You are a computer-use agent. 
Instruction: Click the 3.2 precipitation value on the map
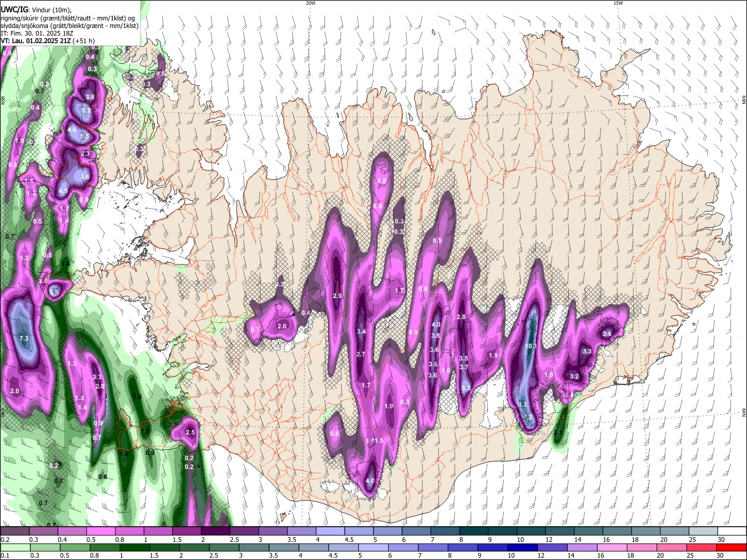pos(574,376)
